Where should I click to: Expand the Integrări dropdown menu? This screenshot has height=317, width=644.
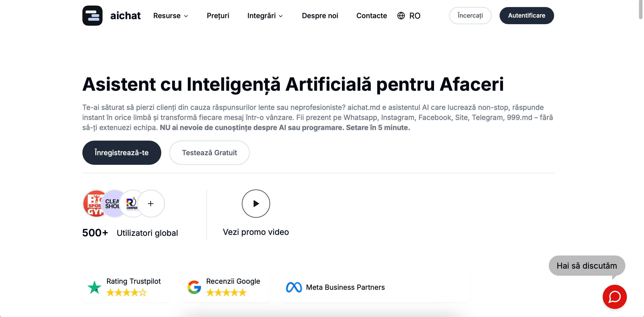click(265, 16)
